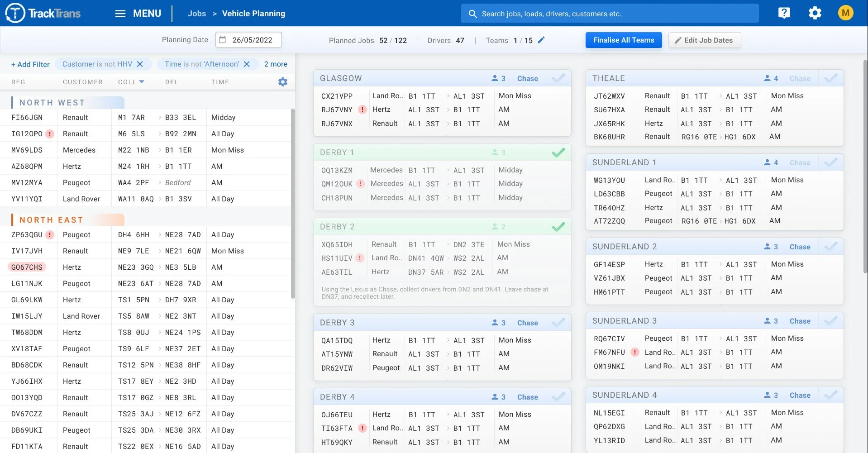Open job list column settings gear
Screen dimensions: 868x453
283,82
